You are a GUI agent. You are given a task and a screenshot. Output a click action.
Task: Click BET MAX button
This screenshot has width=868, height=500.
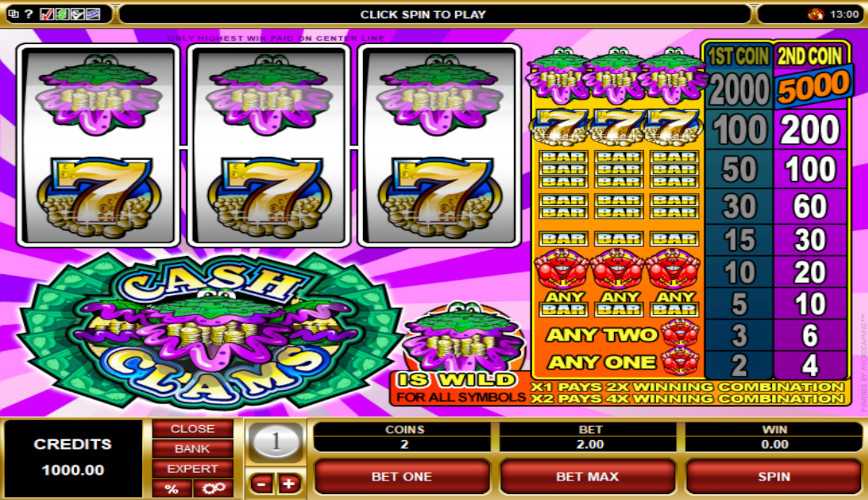(587, 477)
